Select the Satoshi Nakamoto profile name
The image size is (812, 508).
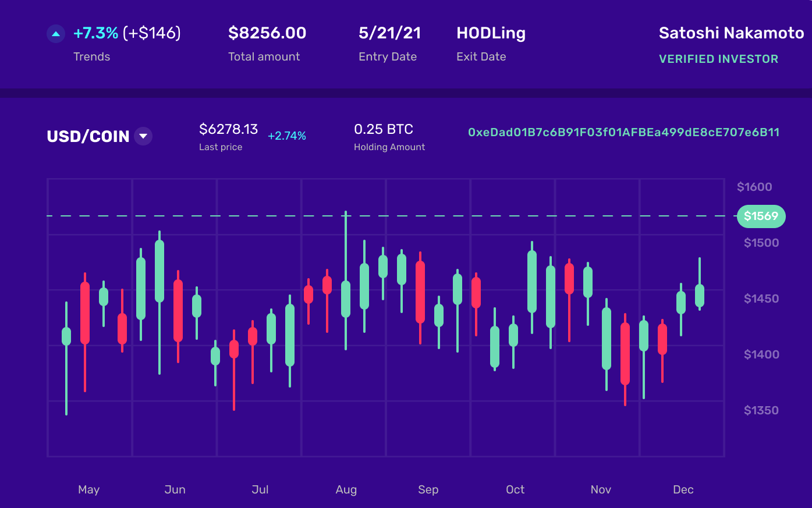731,33
